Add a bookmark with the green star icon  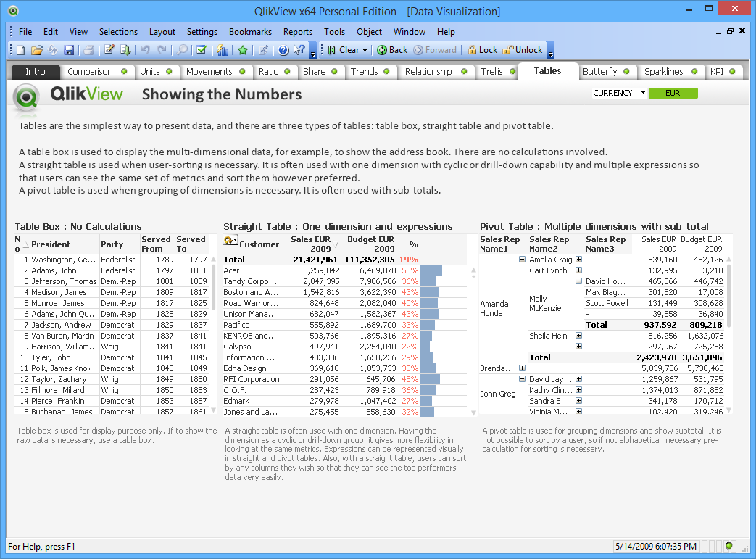(x=243, y=50)
